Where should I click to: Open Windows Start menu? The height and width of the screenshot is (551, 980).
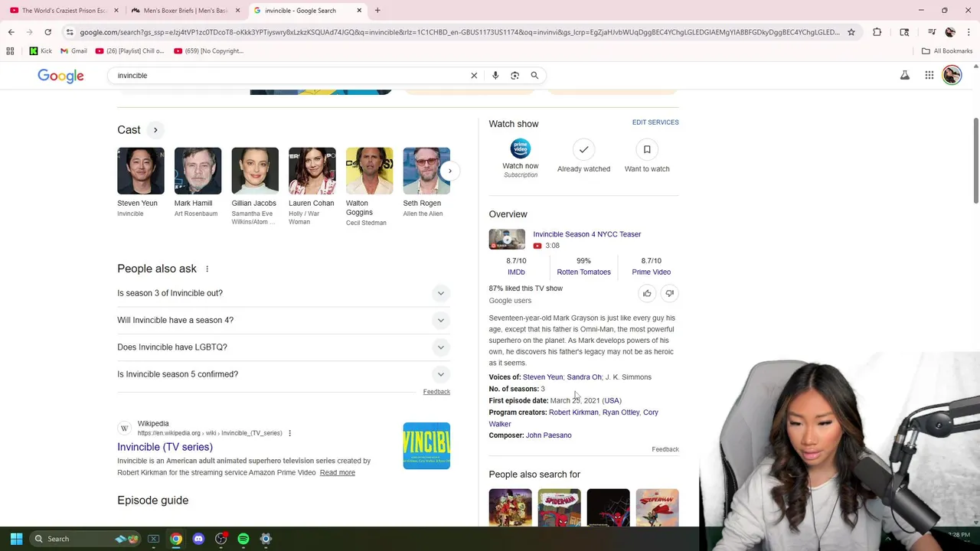(x=16, y=539)
